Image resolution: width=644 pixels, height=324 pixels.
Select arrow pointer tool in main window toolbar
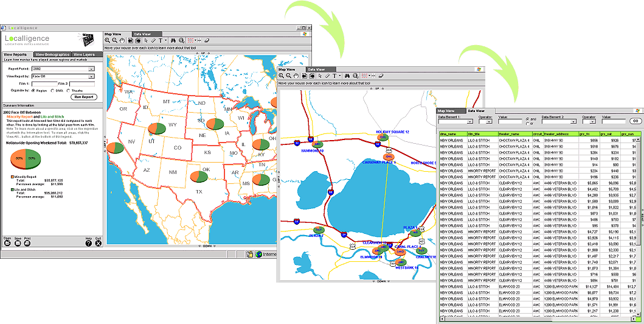(x=146, y=41)
